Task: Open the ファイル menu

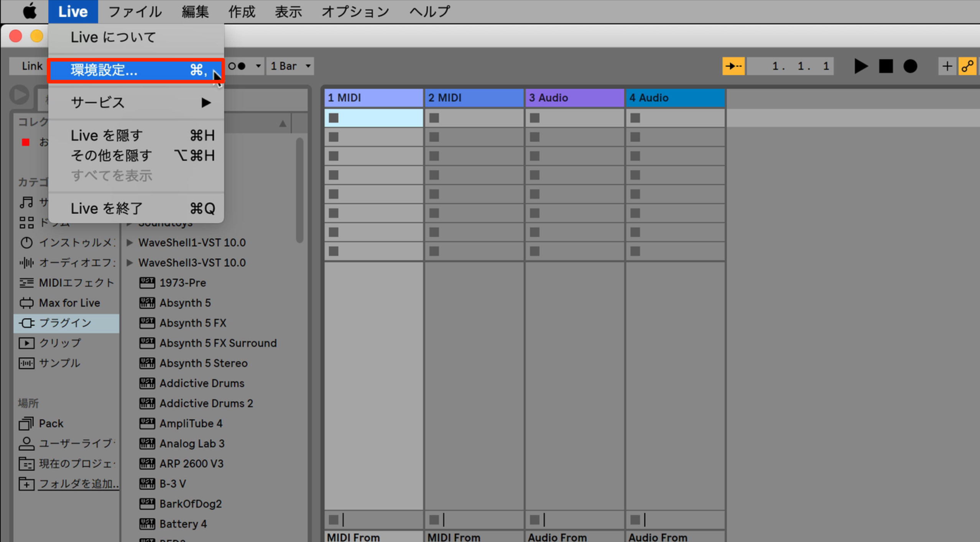Action: (135, 11)
